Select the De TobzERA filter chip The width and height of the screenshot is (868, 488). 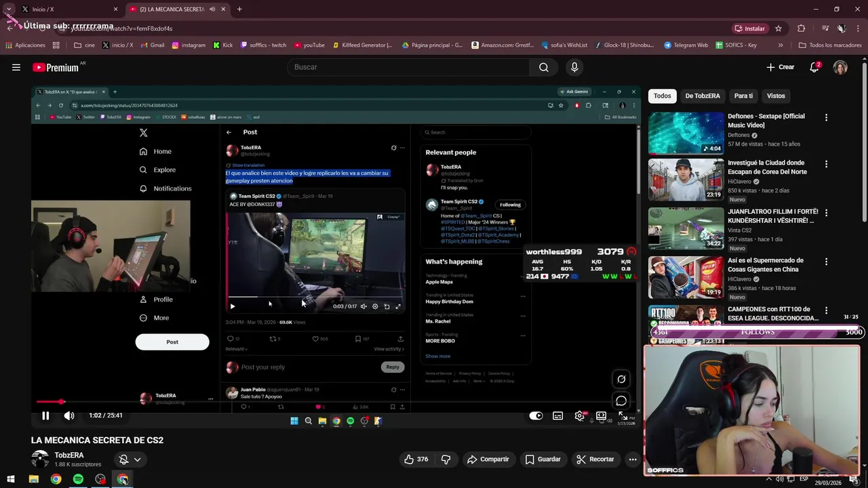tap(703, 96)
